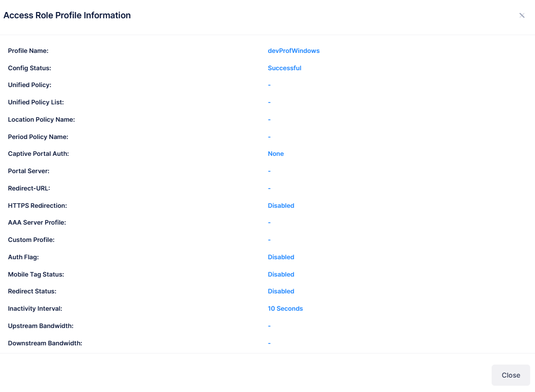Click the None value for Captive Portal Auth

275,153
